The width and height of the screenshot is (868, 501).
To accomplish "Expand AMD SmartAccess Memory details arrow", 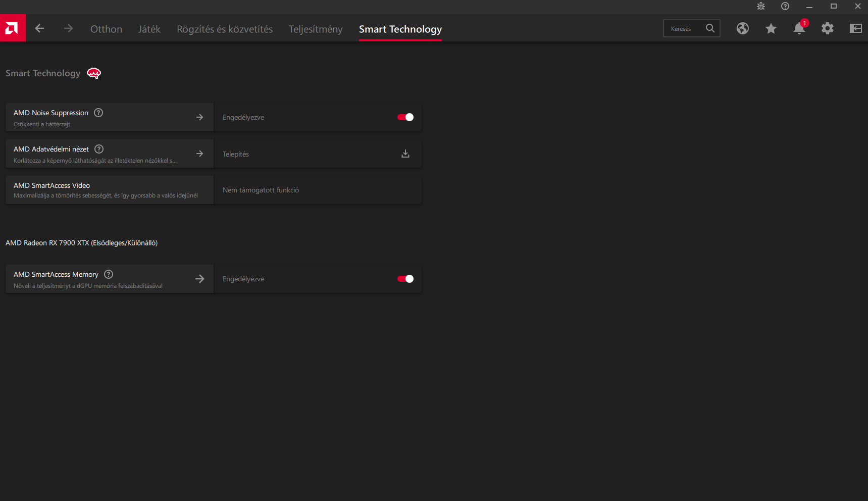I will (x=200, y=279).
